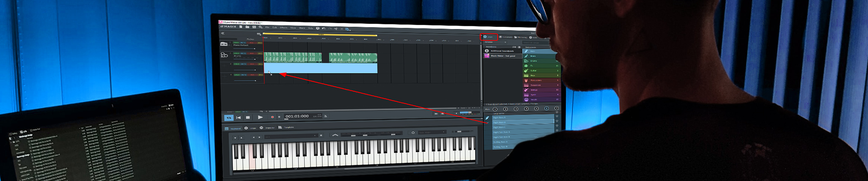Jump back to start with the rewind button
The width and height of the screenshot is (868, 181).
(x=238, y=118)
